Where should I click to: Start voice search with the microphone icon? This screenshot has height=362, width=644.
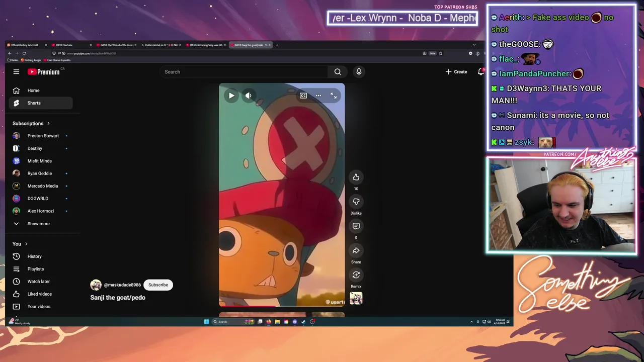pos(359,72)
